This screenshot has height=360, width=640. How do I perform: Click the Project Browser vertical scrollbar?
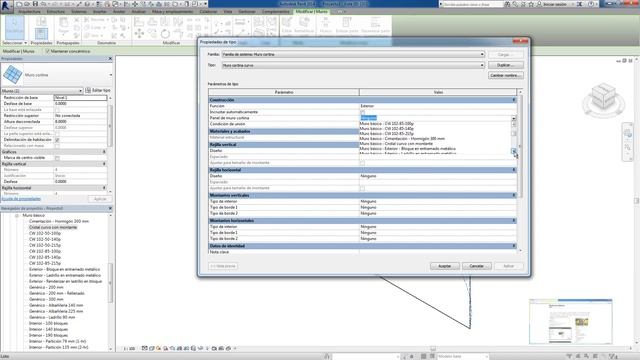click(110, 282)
